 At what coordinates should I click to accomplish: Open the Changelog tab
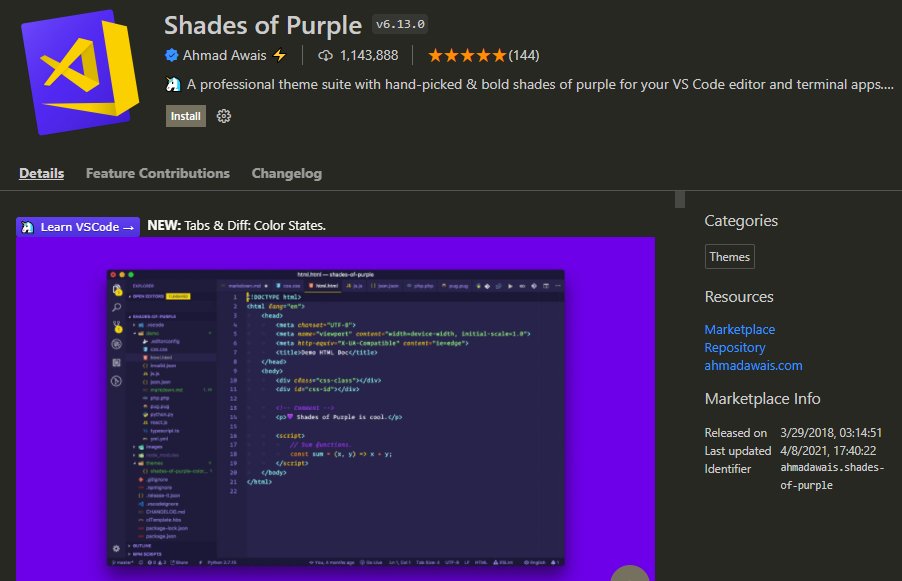(286, 173)
